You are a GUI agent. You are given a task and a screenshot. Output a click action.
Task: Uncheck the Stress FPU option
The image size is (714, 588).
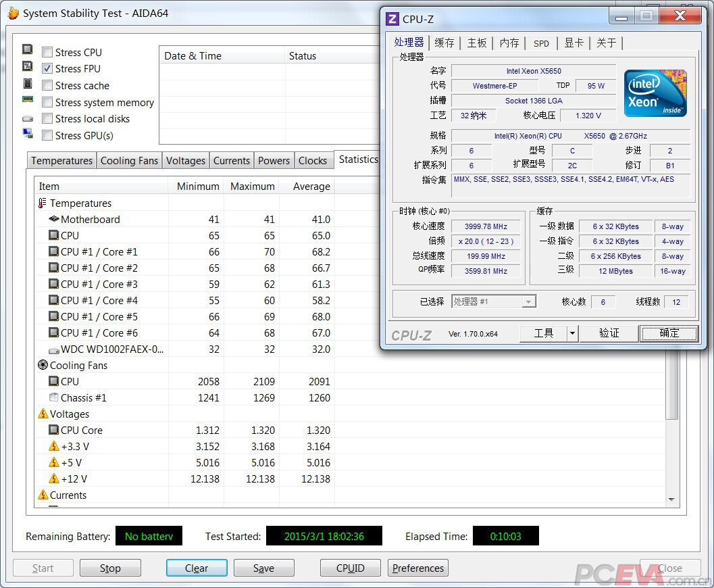[x=47, y=69]
